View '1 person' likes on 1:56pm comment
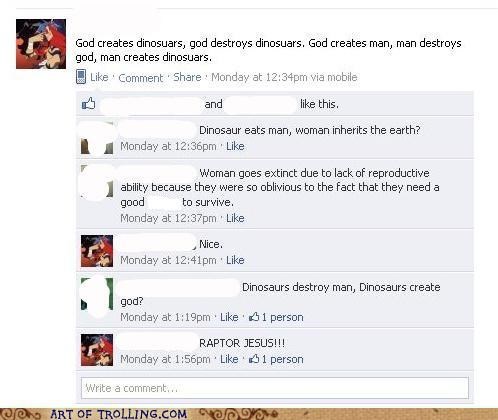Image resolution: width=498 pixels, height=420 pixels. click(282, 359)
